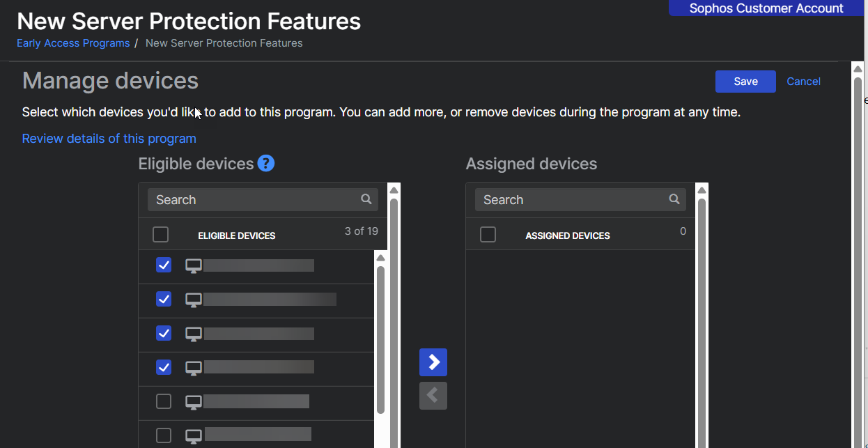Click the left arrow to unassign devices

pos(433,396)
